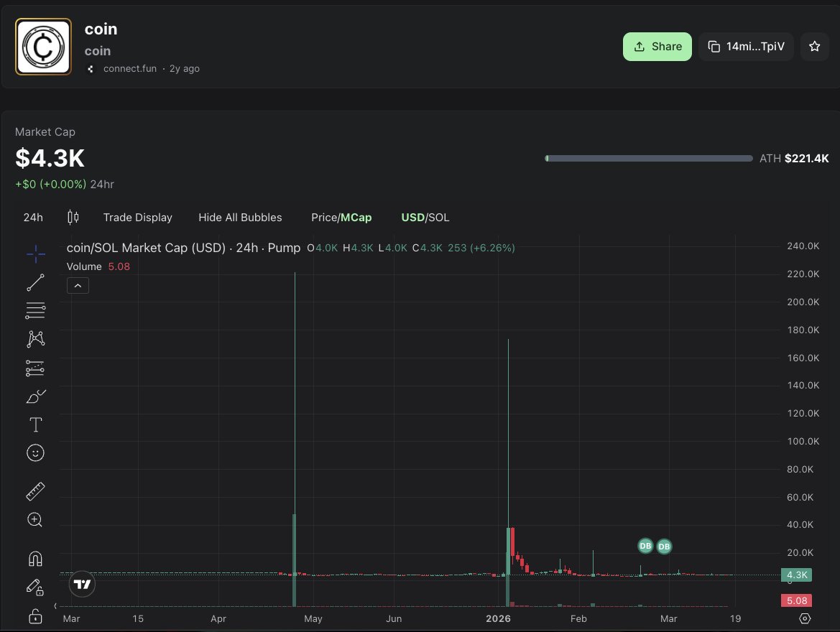Open the emoji icons tool

click(35, 453)
